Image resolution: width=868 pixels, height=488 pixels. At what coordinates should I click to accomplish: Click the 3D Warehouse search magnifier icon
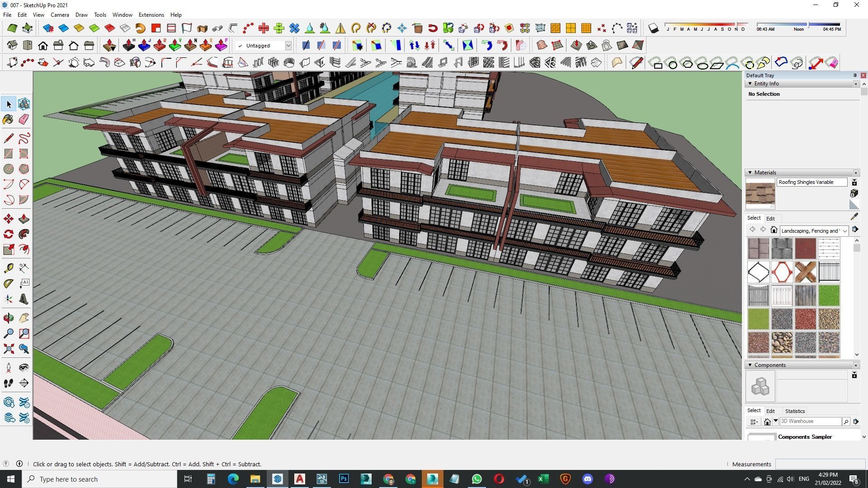point(845,422)
